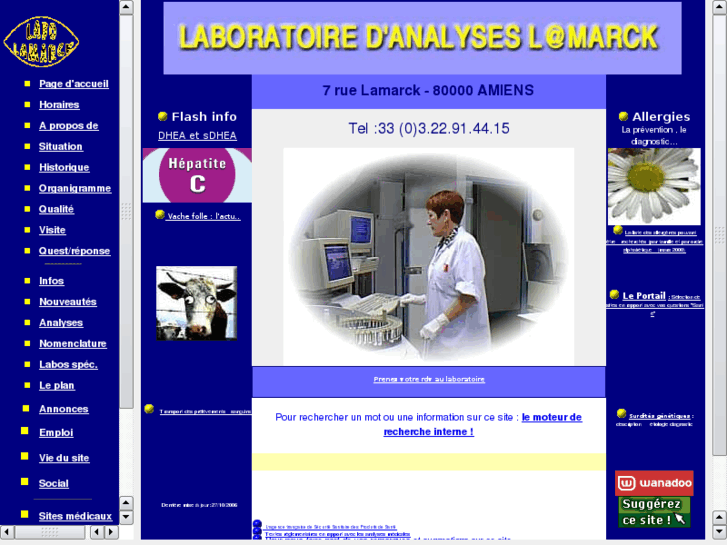Open the Hépatite C banner

coord(197,175)
